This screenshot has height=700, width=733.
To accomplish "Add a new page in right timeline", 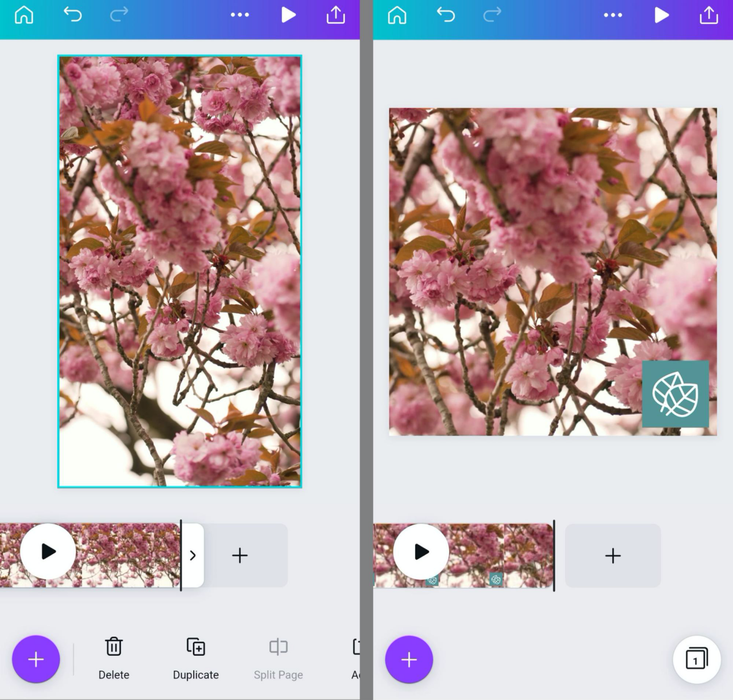I will pos(613,555).
